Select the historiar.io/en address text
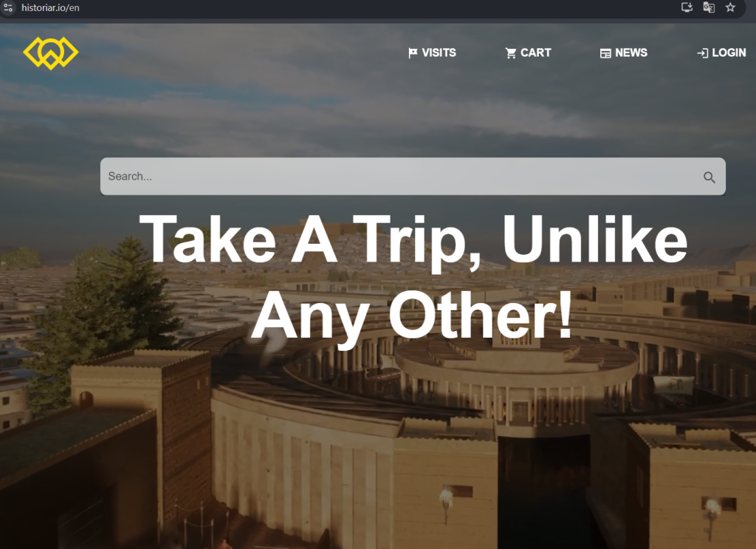This screenshot has height=549, width=756. 50,7
